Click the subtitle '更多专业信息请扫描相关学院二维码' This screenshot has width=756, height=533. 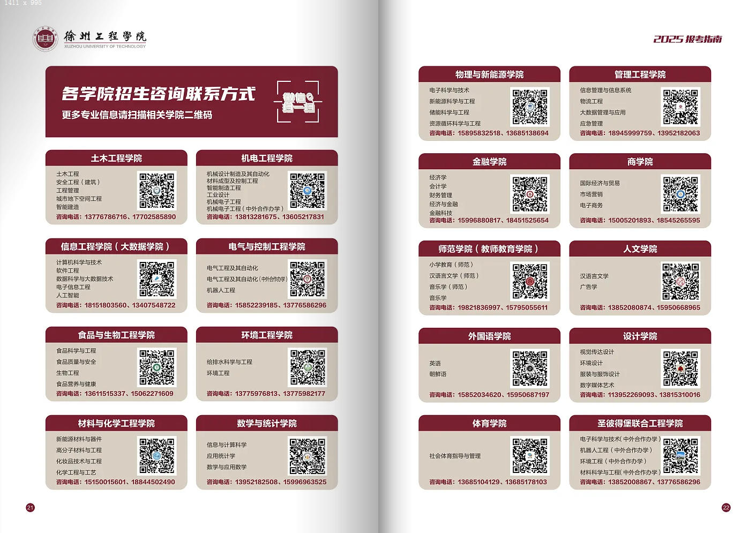pyautogui.click(x=137, y=115)
